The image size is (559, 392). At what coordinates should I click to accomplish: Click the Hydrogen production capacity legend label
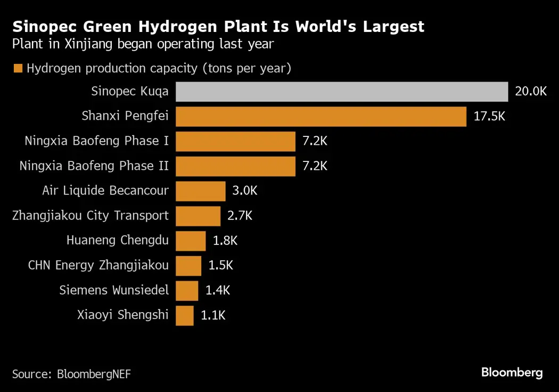click(x=159, y=68)
